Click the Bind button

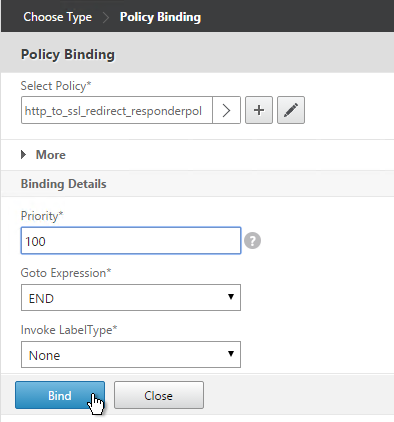click(60, 395)
